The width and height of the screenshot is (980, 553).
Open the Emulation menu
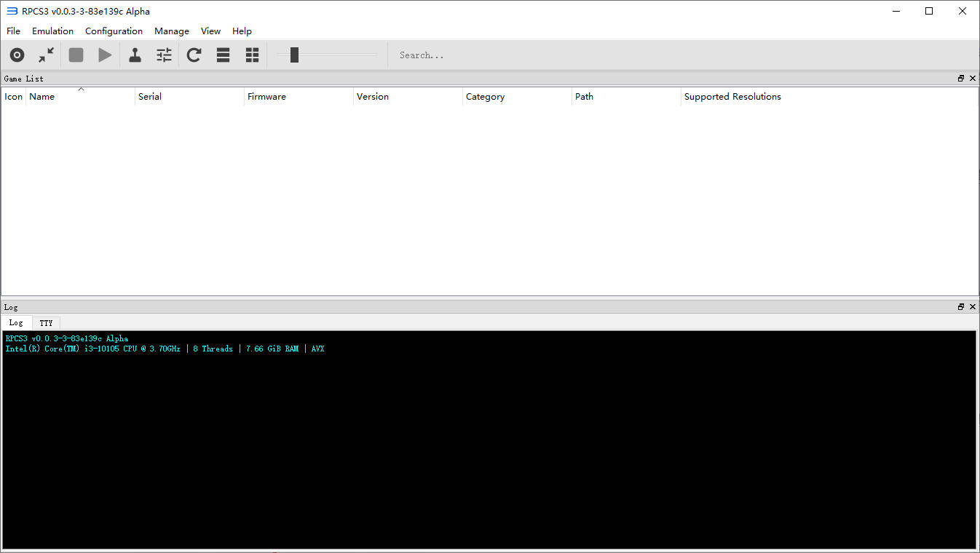[52, 31]
